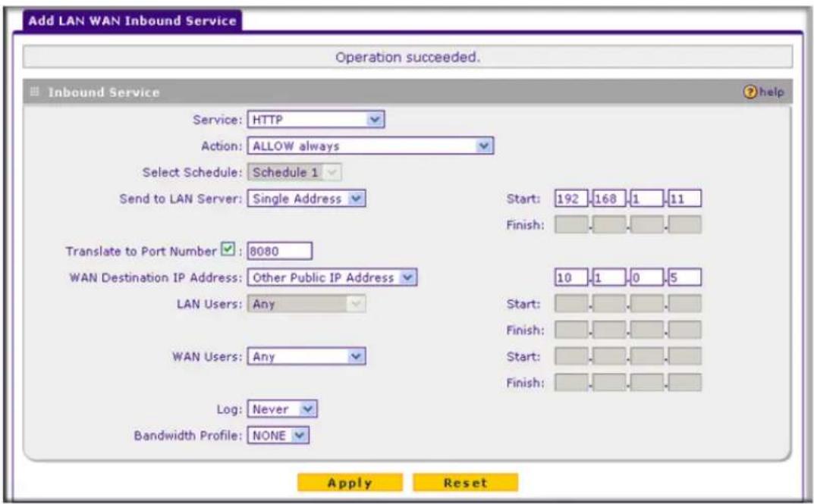The width and height of the screenshot is (814, 504).
Task: Click the Operation succeeded status message
Action: (407, 57)
